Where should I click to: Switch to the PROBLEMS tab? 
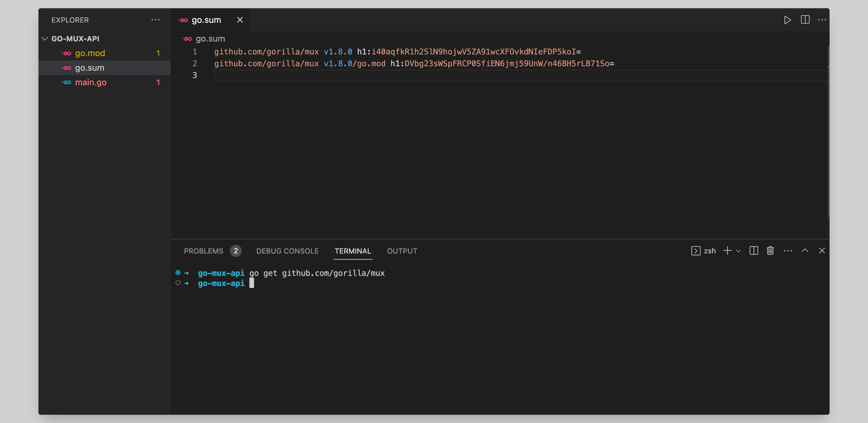203,251
